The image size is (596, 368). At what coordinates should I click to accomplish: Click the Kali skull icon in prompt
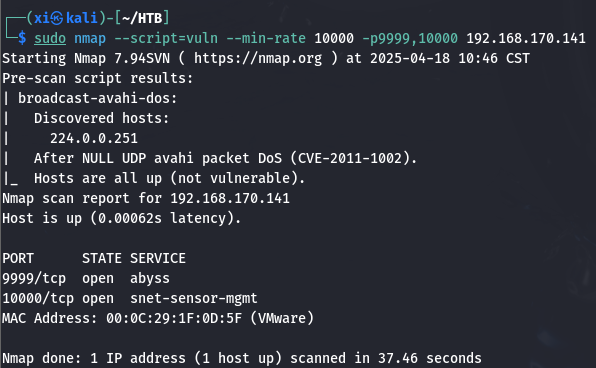point(57,18)
